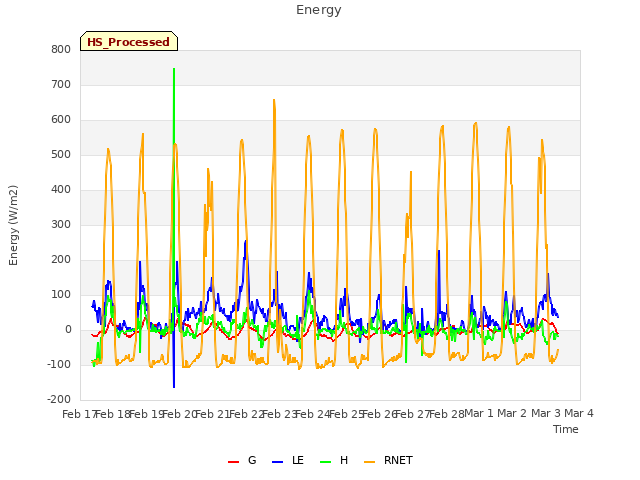The width and height of the screenshot is (640, 480).
Task: Click the Feb 20 x-axis label
Action: tap(179, 414)
